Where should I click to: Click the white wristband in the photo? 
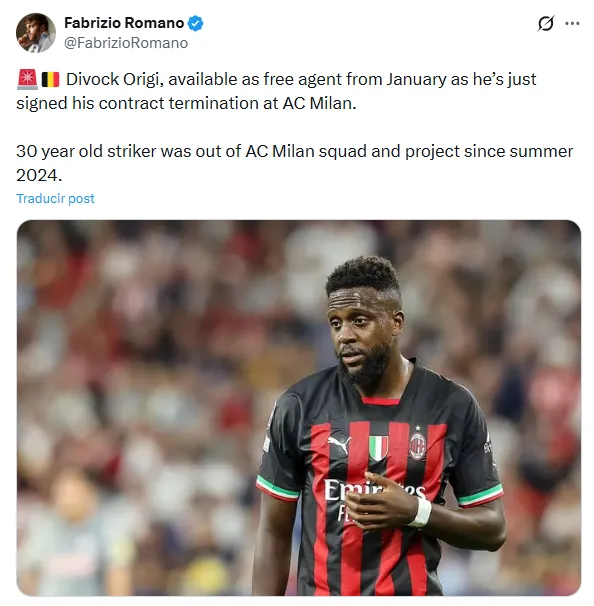tap(421, 512)
